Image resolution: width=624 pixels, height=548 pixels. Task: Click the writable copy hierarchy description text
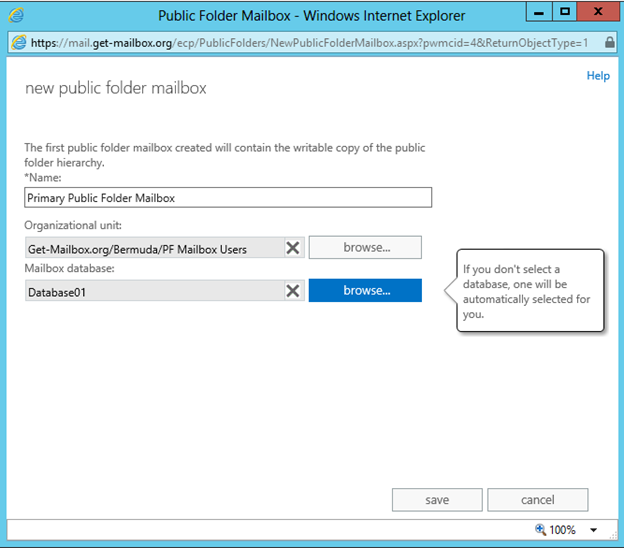[225, 155]
